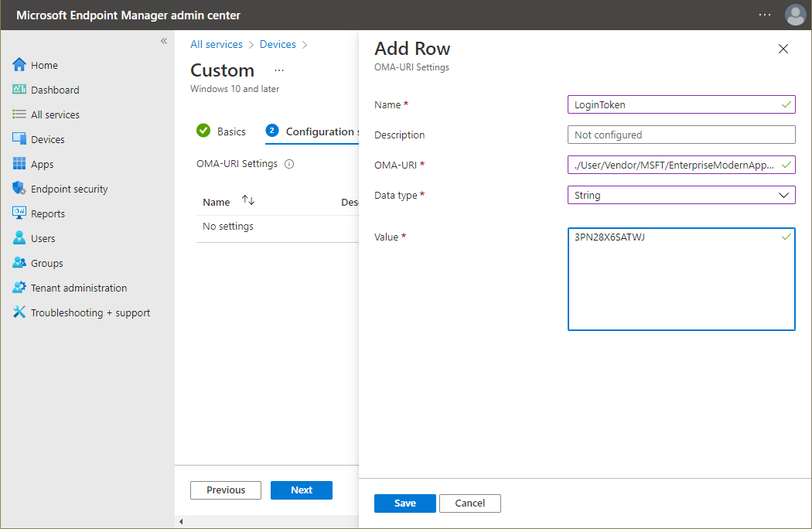Close the Add Row panel

pyautogui.click(x=783, y=49)
